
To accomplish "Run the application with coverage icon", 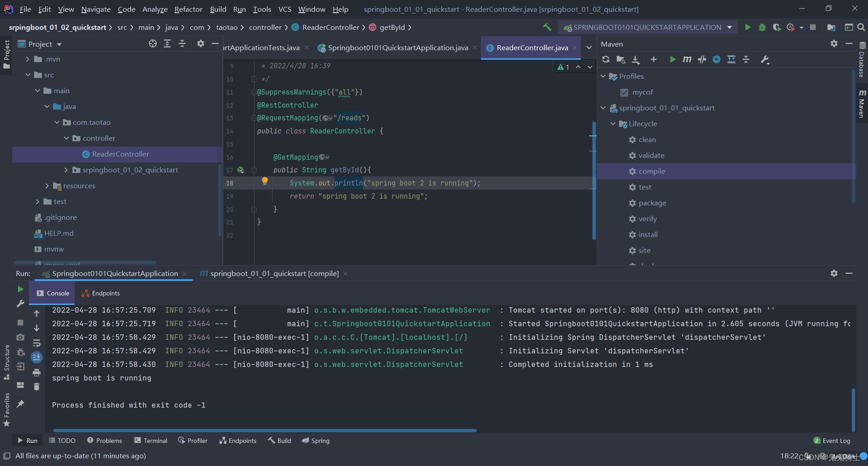I will (x=777, y=27).
